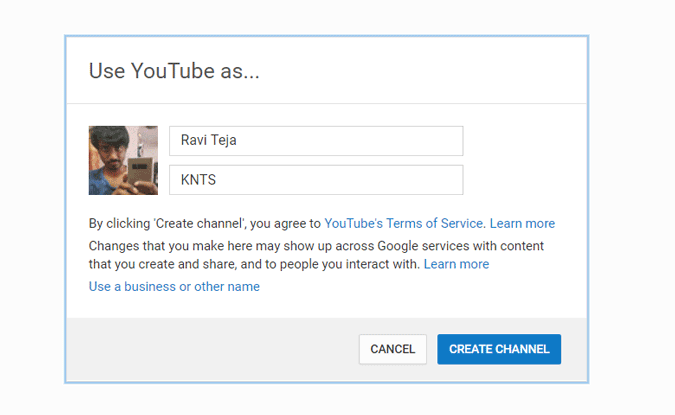Open YouTube's Terms of Service link

pos(403,223)
